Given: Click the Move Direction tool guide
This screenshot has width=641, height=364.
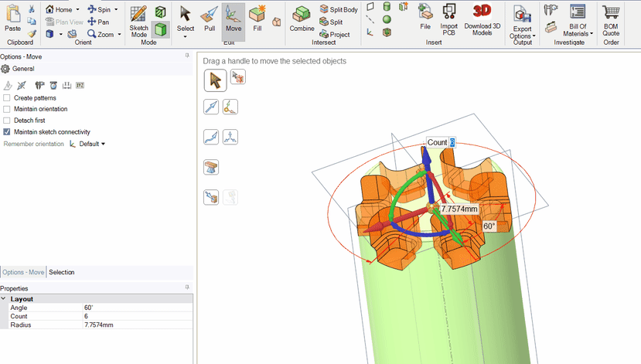Looking at the screenshot, I should pos(211,107).
